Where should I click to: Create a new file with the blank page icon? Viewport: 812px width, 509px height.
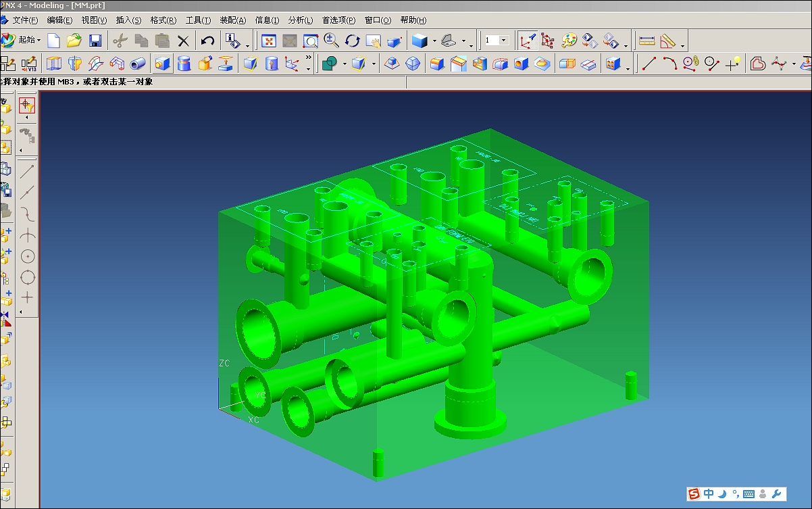click(53, 41)
